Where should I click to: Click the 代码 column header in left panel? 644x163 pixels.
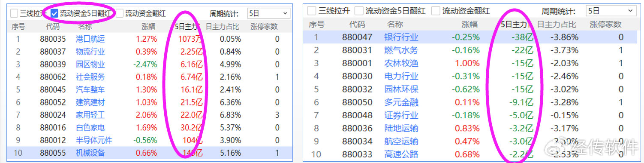(52, 27)
